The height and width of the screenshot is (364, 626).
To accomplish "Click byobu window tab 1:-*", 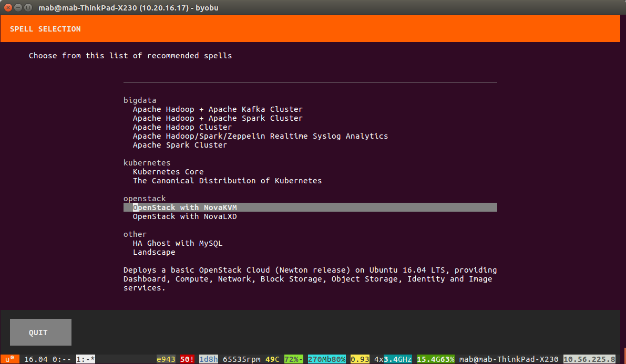I will coord(86,359).
